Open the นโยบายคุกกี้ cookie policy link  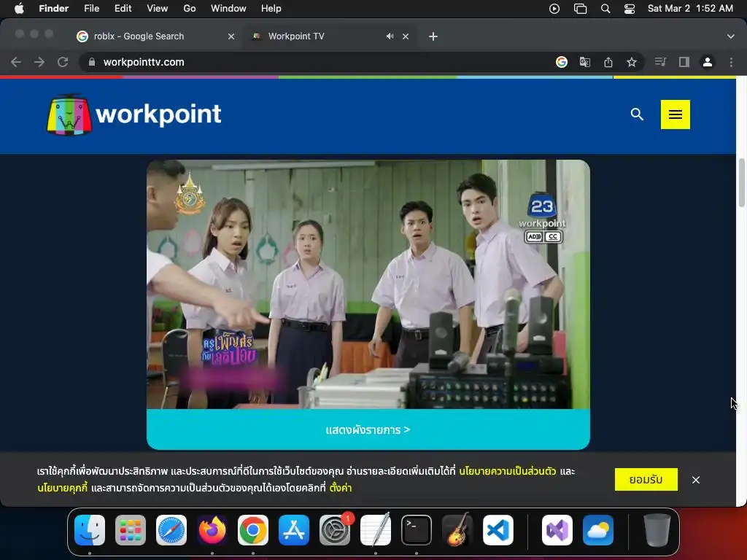(x=63, y=488)
